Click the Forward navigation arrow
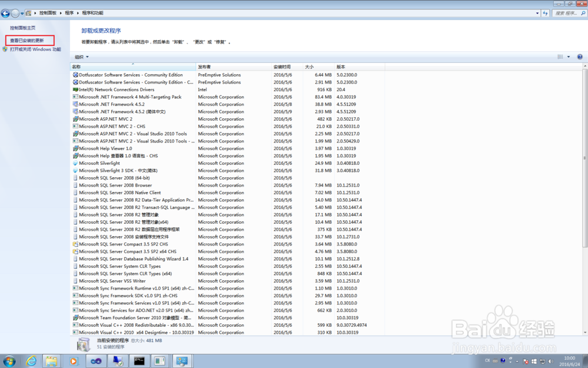The width and height of the screenshot is (588, 368). point(15,14)
